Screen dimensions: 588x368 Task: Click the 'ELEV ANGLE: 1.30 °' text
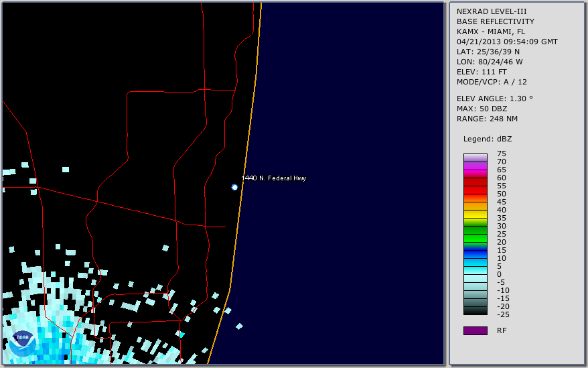point(495,99)
